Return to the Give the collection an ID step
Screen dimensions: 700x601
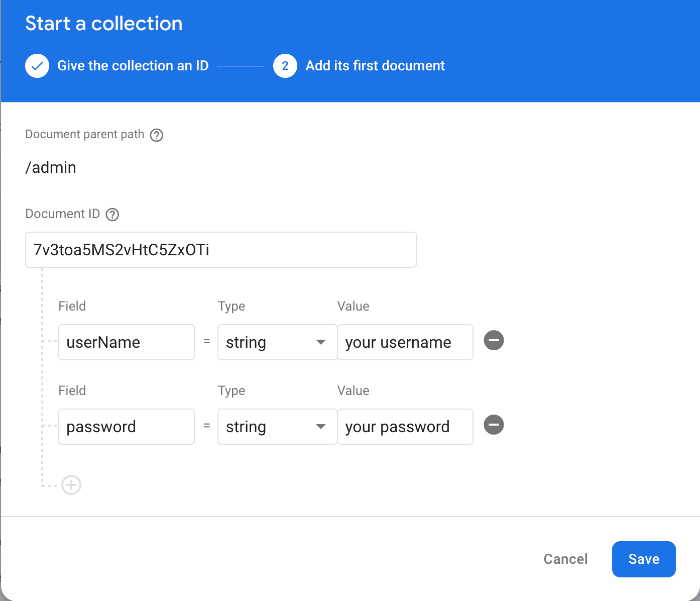point(133,65)
